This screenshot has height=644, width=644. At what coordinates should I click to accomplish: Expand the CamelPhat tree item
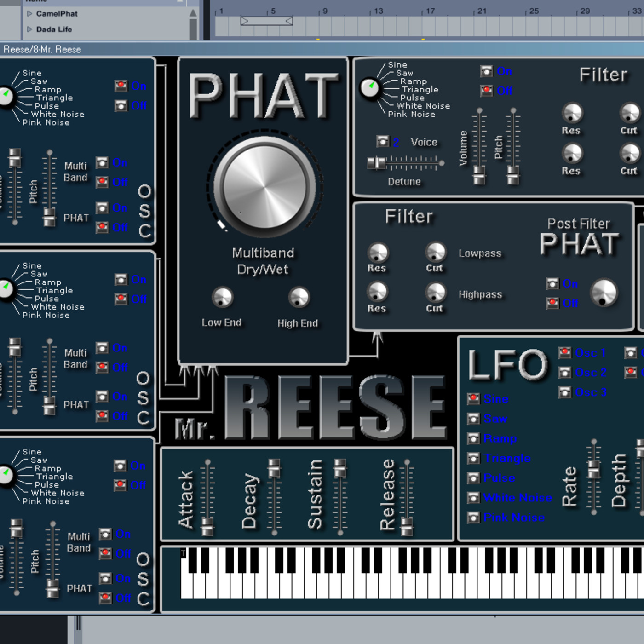(29, 14)
